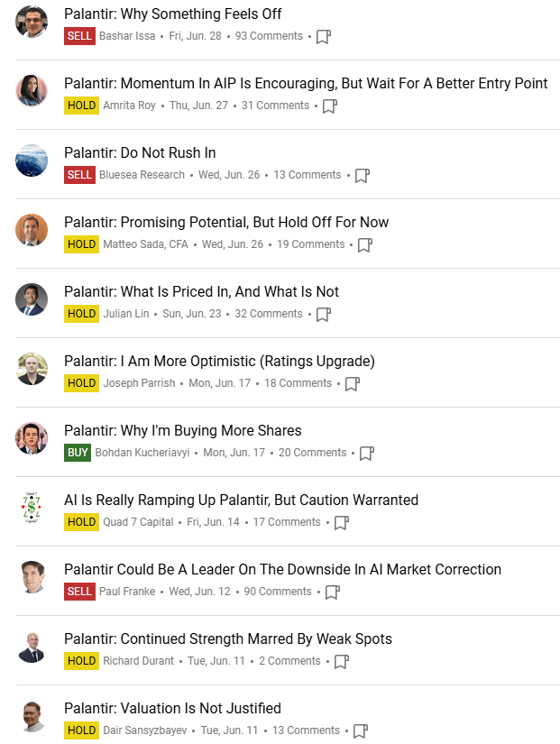Bookmark 'Palantir: Do Not Rush In' article
560x744 pixels.
362,176
